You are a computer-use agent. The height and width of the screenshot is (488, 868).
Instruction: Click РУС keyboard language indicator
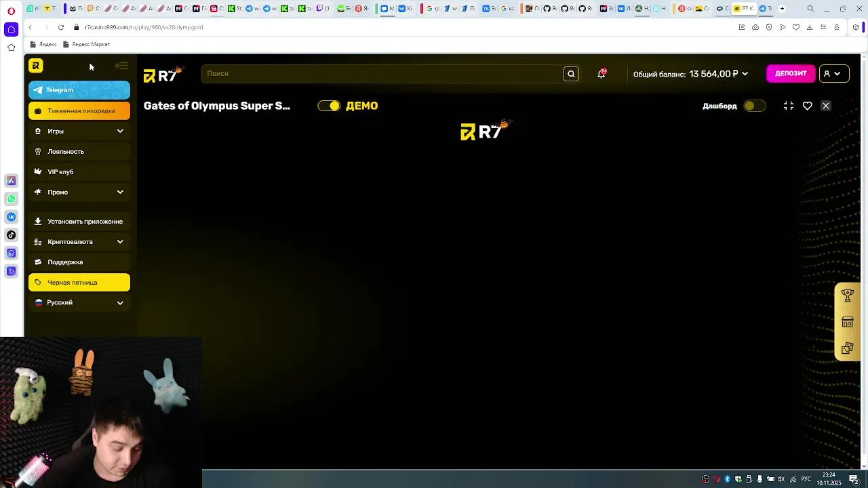(x=806, y=479)
